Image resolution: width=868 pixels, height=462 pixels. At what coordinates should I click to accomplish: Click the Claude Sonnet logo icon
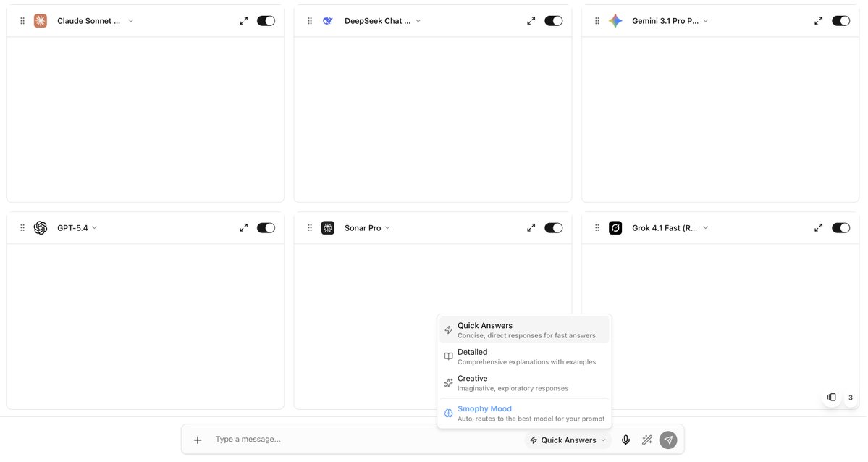[x=41, y=21]
